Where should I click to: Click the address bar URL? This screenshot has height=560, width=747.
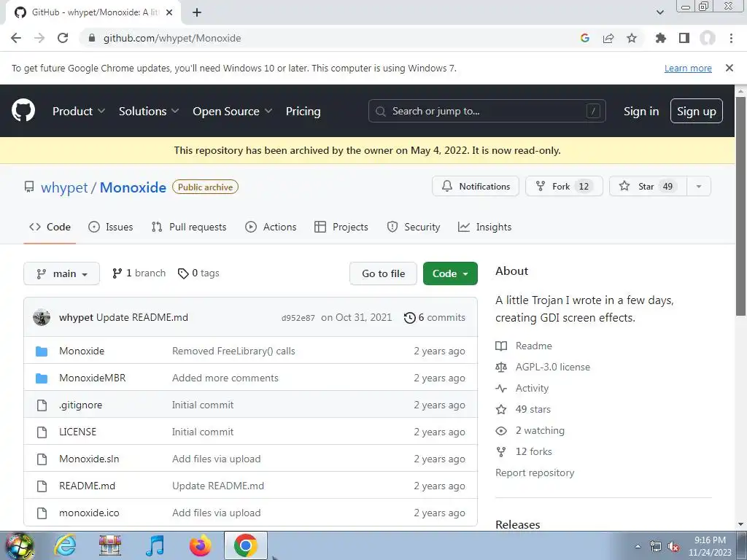tap(172, 38)
